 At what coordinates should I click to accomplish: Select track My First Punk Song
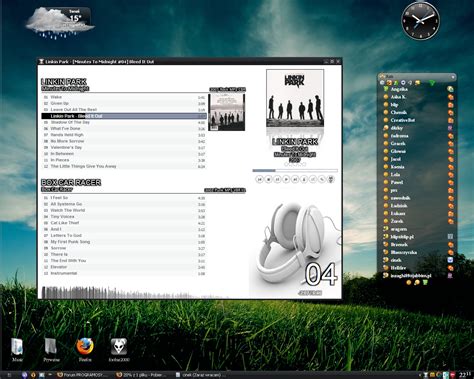[124, 242]
